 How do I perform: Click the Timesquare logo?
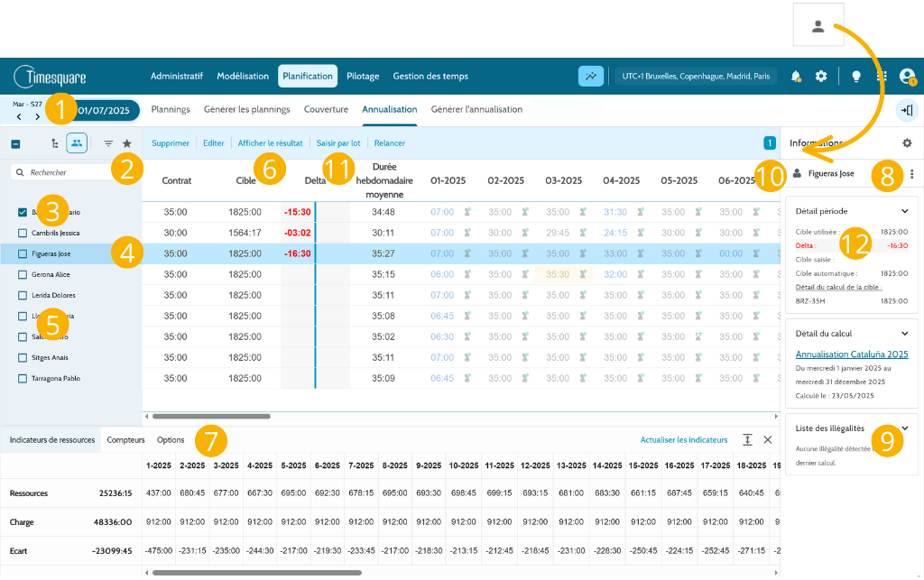[51, 77]
